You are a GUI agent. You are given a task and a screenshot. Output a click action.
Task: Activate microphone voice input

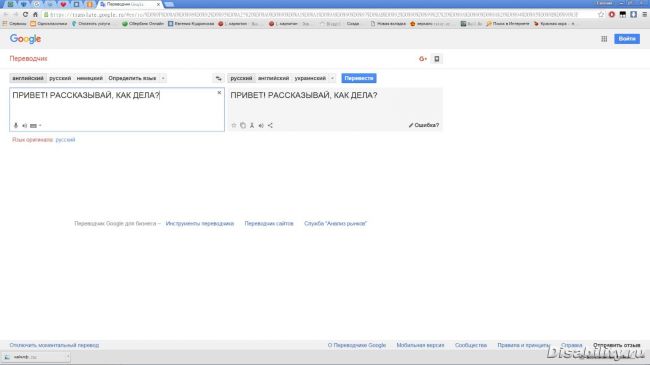(16, 125)
